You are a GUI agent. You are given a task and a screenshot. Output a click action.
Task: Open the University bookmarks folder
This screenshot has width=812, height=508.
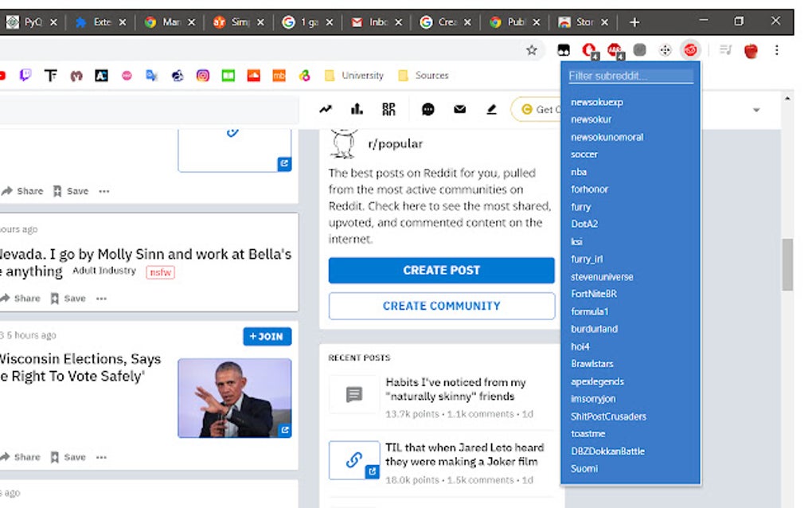coord(353,76)
